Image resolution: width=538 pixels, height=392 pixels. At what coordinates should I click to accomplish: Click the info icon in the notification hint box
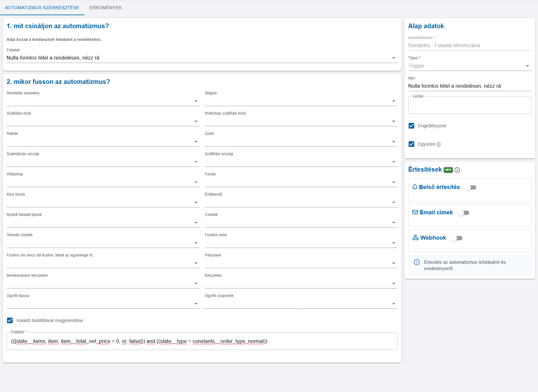(x=417, y=262)
